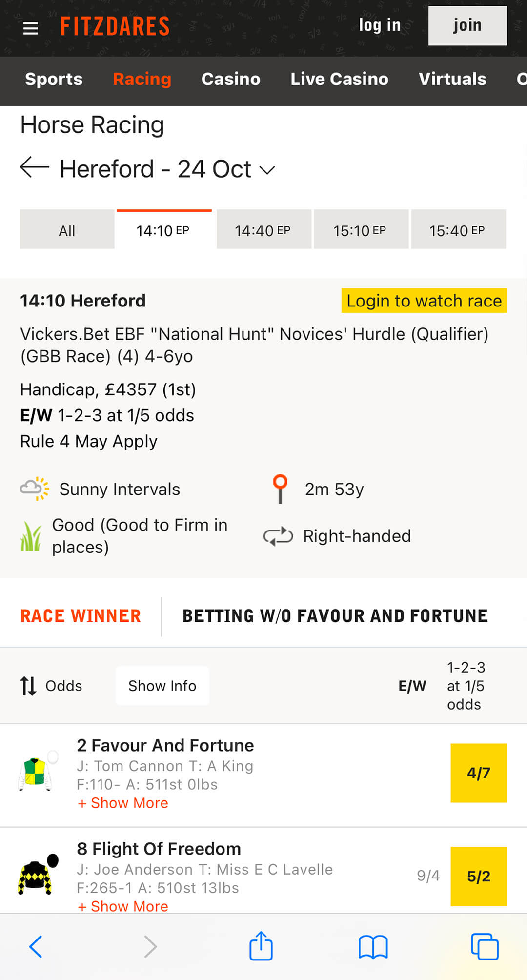Select the 5/2 odds for Flight Of Freedom
The width and height of the screenshot is (527, 980).
pos(479,877)
